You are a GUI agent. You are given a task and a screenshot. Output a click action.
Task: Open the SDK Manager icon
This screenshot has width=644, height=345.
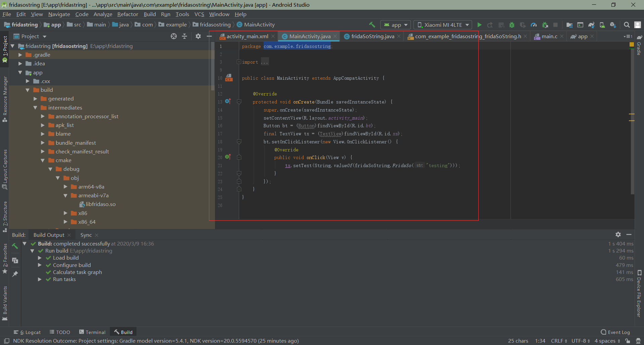[x=613, y=25]
